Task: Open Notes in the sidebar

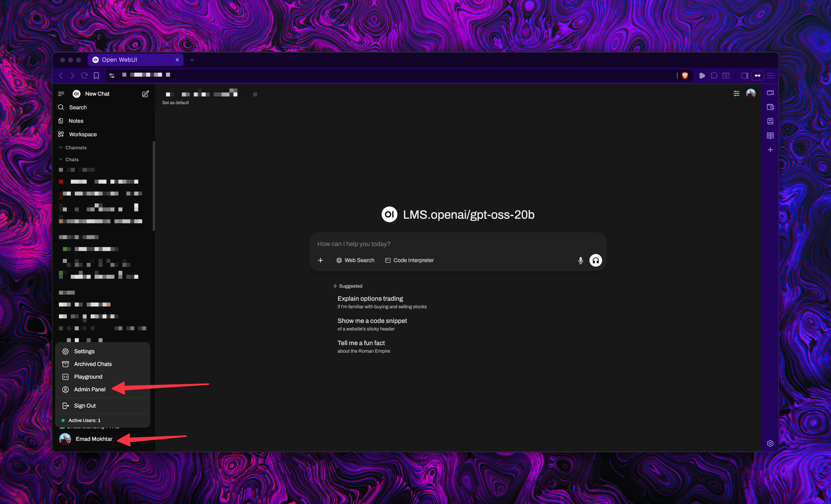Action: [103, 121]
